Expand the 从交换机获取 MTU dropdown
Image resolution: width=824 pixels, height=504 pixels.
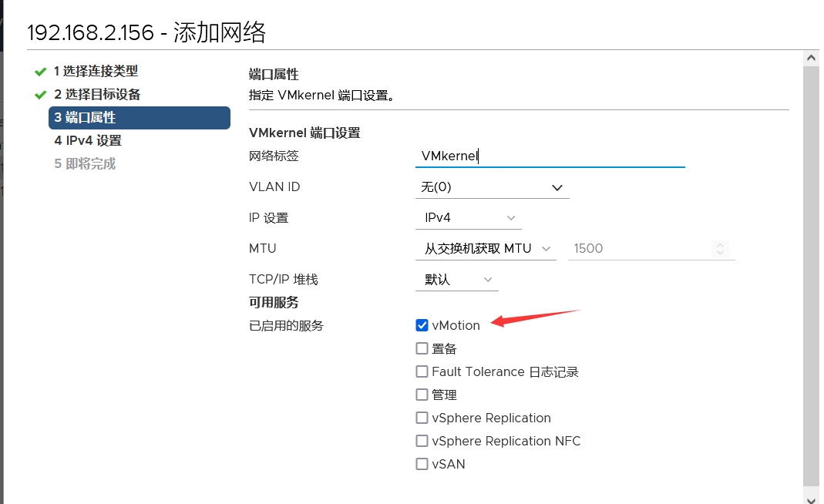(486, 249)
